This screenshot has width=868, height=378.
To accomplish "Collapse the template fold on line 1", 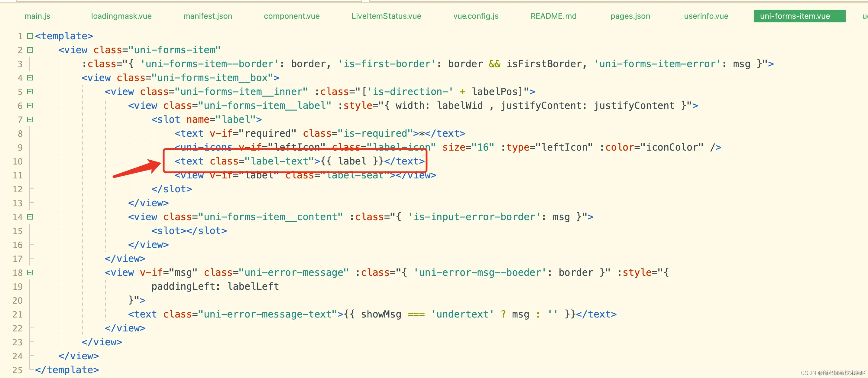I will [30, 36].
